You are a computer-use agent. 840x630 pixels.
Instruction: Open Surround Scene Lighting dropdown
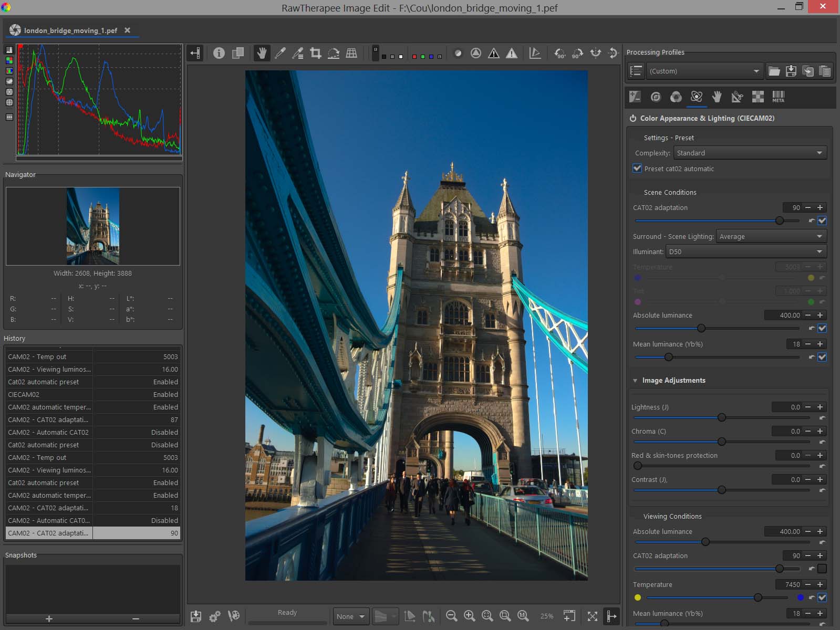point(771,236)
